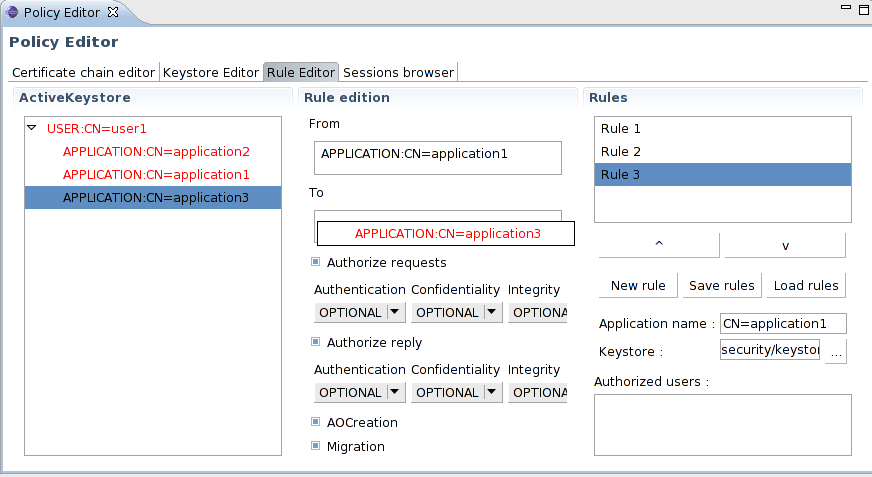
Task: Collapse the USER:CN=user1 tree node
Action: point(32,128)
